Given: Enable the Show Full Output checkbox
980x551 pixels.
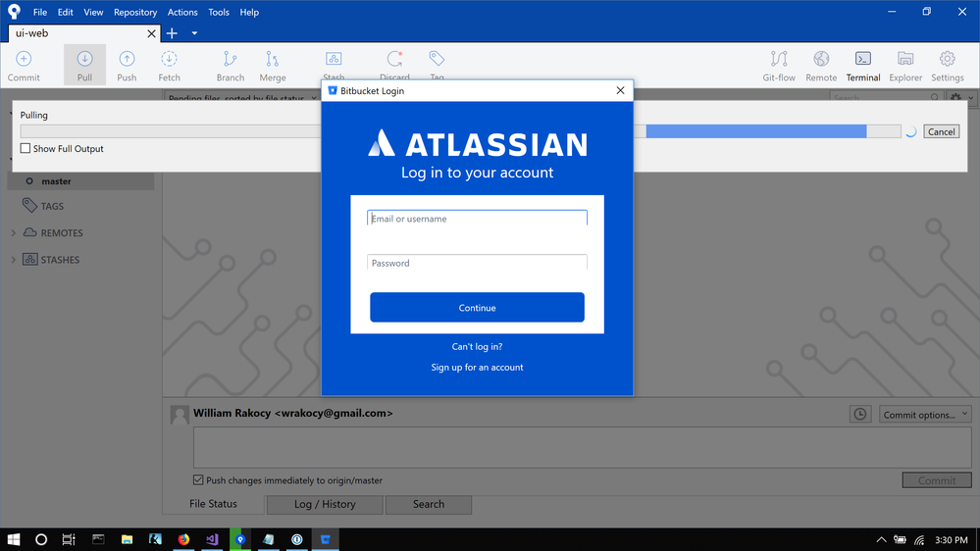Looking at the screenshot, I should click(25, 148).
